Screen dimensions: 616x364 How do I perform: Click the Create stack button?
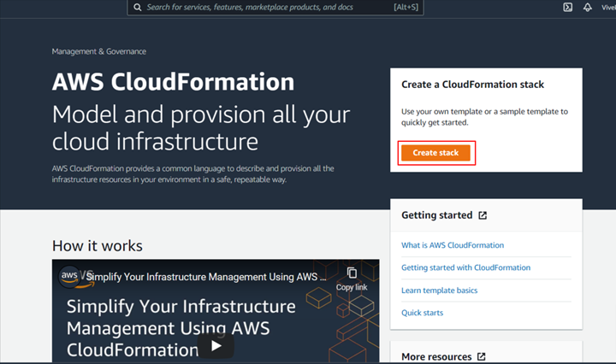[x=436, y=153]
